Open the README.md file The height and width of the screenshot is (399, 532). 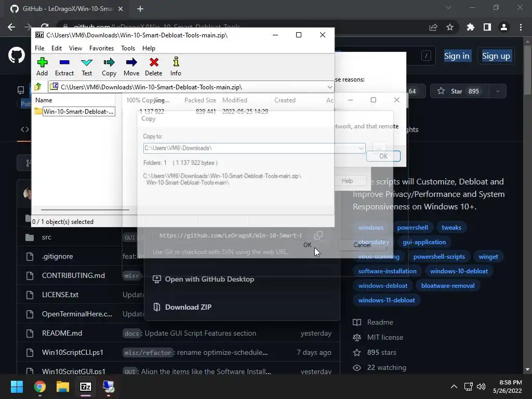(x=62, y=333)
